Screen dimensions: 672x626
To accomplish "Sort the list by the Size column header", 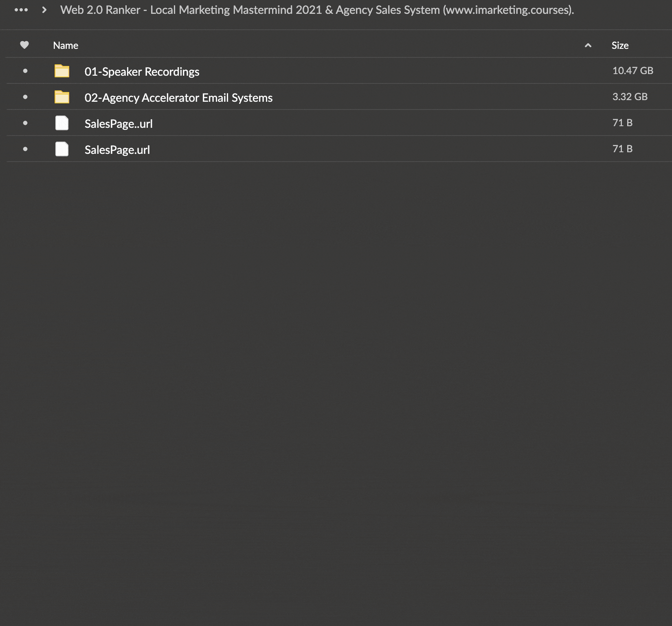I will click(620, 46).
